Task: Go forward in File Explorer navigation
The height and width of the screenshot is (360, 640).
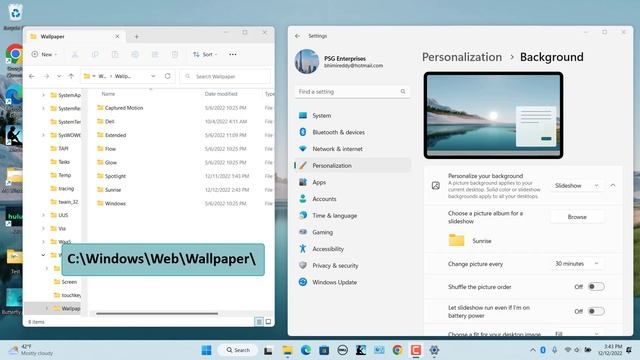Action: (46, 76)
